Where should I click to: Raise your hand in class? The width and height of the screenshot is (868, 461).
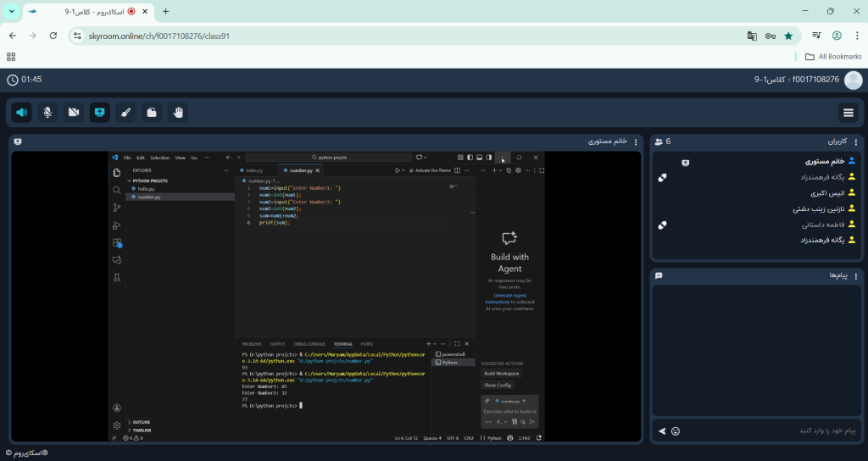coord(178,112)
